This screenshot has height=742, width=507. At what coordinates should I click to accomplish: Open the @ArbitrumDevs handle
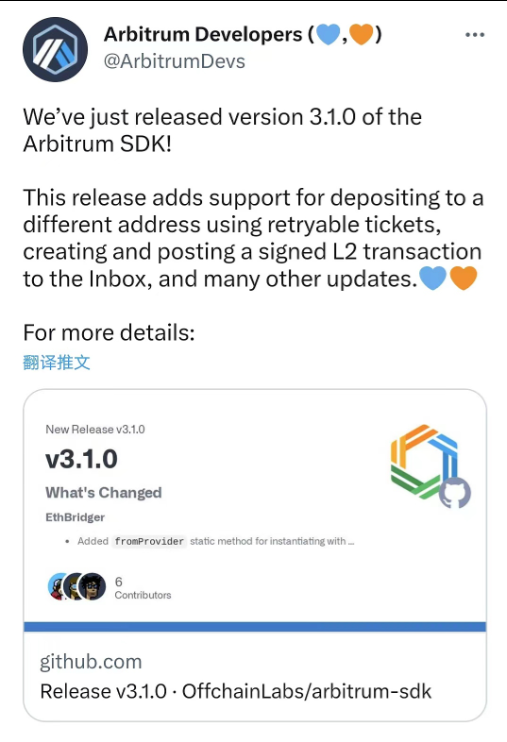tap(174, 62)
